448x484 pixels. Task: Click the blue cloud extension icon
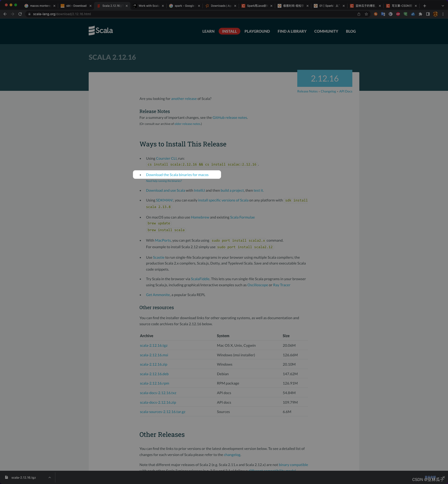(x=413, y=14)
